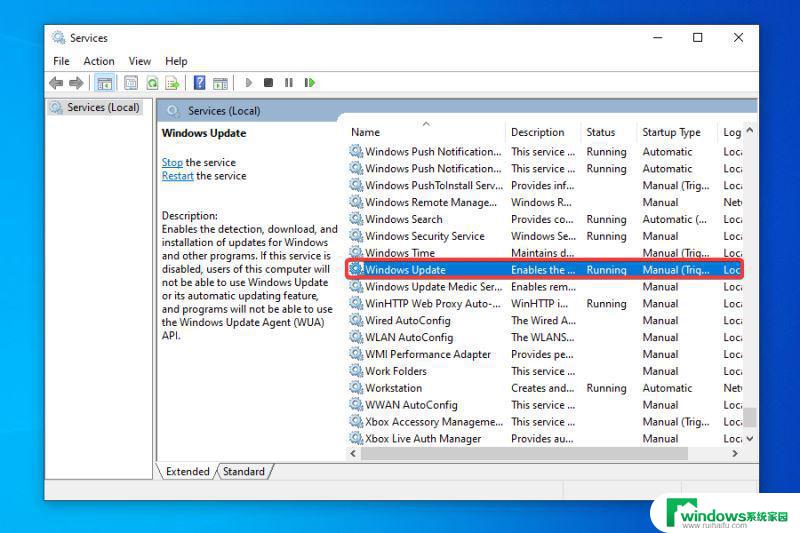Start Service using the play icon
800x533 pixels.
tap(248, 83)
